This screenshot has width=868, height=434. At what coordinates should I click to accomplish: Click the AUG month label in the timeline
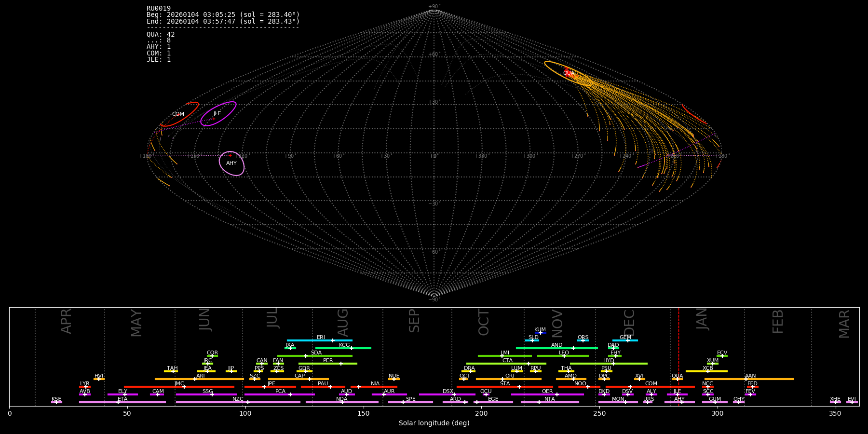click(343, 322)
